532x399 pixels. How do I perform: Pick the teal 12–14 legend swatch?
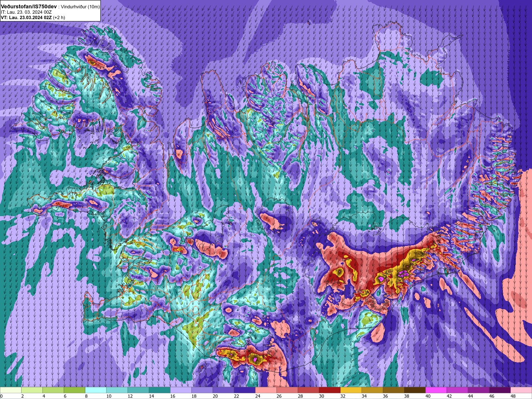pos(138,390)
